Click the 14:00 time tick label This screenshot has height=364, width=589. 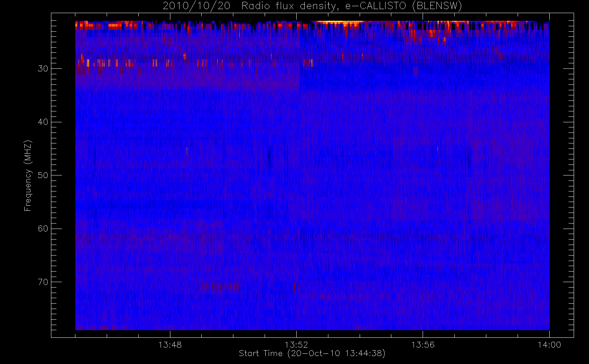click(x=549, y=345)
